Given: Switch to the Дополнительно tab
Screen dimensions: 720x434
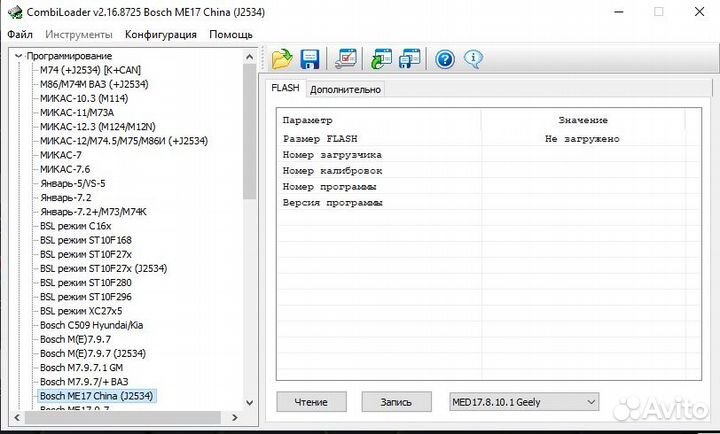Looking at the screenshot, I should pos(345,89).
